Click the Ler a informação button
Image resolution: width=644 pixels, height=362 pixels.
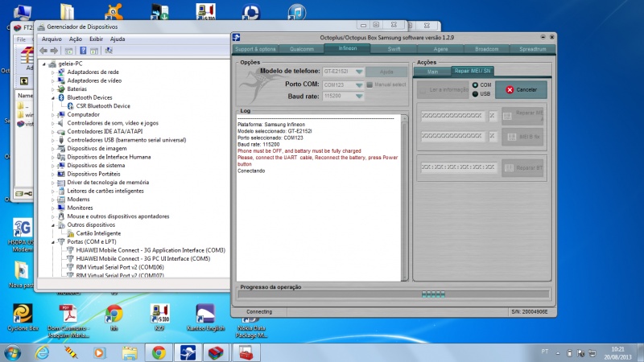443,89
